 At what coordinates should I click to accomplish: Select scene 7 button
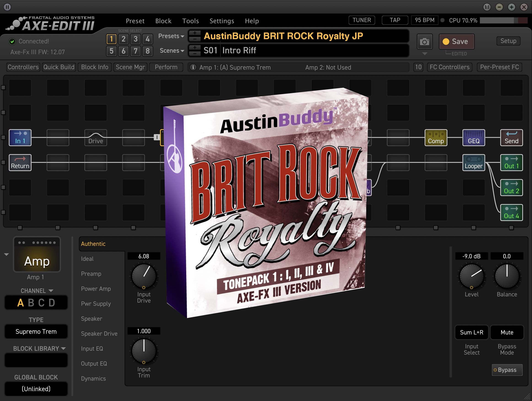coord(136,51)
